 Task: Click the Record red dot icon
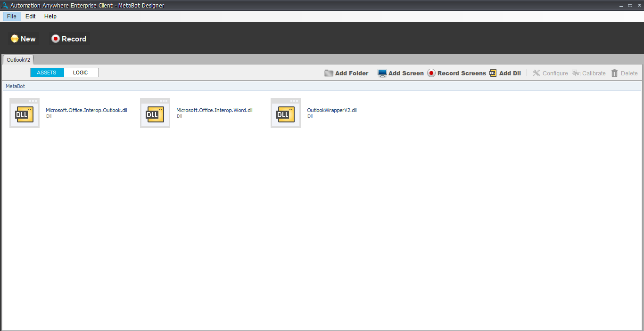[x=56, y=39]
